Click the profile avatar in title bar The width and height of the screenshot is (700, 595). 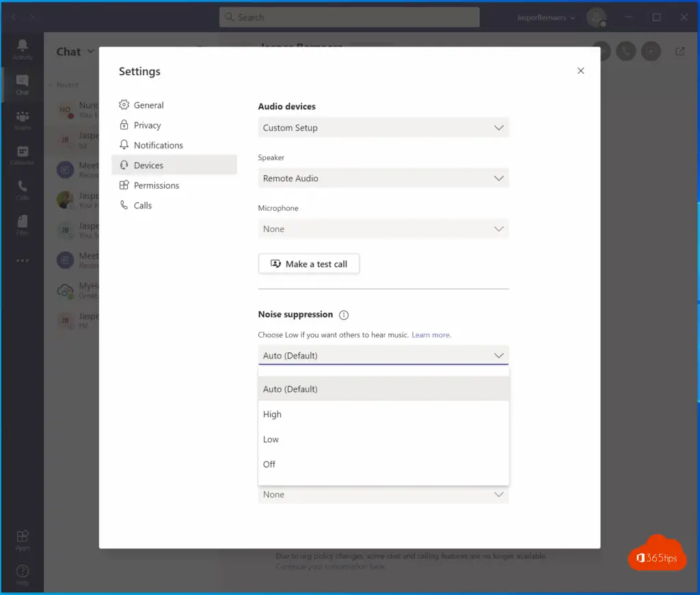(596, 17)
